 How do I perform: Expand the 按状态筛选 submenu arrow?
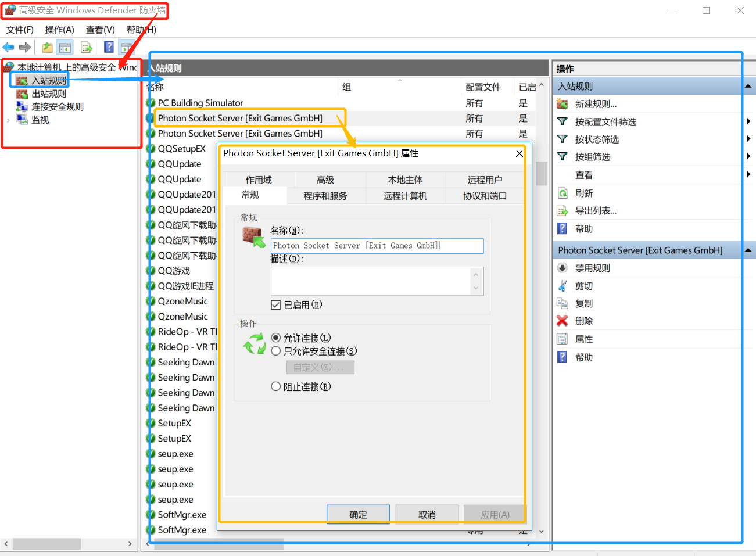[748, 139]
